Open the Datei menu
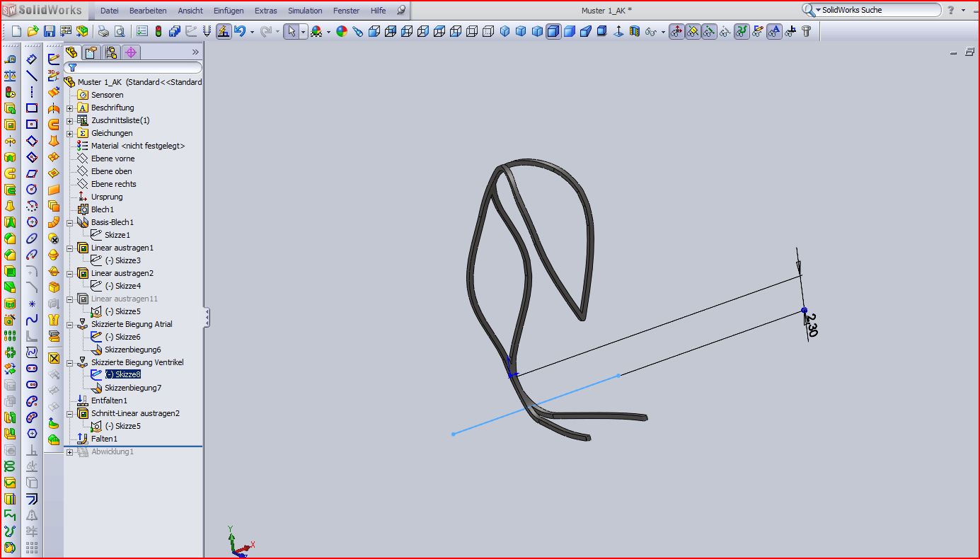 (x=110, y=11)
